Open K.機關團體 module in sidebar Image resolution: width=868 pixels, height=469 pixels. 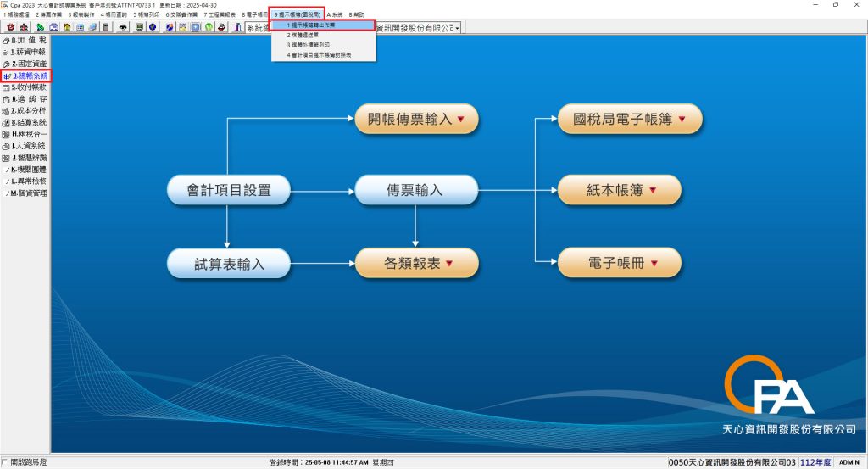(x=25, y=170)
